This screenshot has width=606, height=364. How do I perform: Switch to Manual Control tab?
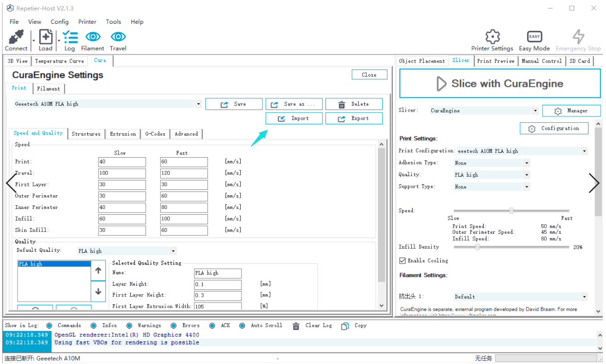[541, 61]
